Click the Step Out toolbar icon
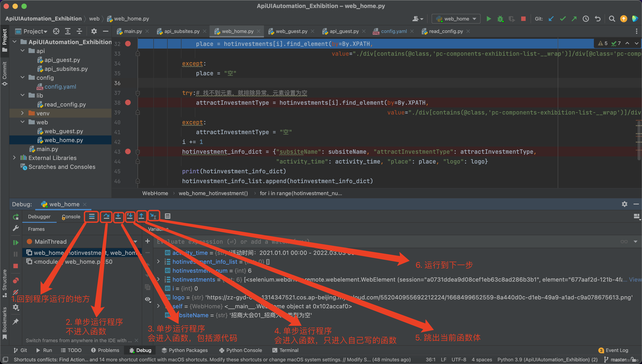Screen dimensions: 642x364 tap(142, 217)
